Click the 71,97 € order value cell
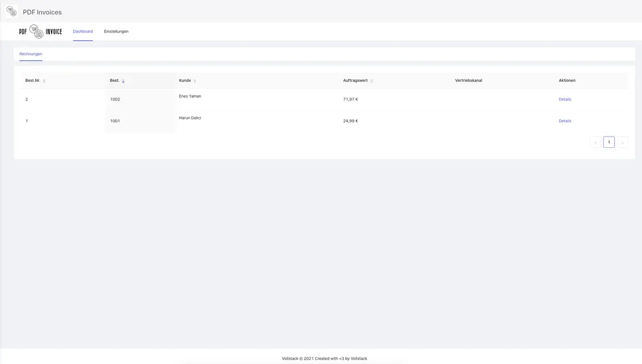The width and height of the screenshot is (642, 364). (350, 99)
